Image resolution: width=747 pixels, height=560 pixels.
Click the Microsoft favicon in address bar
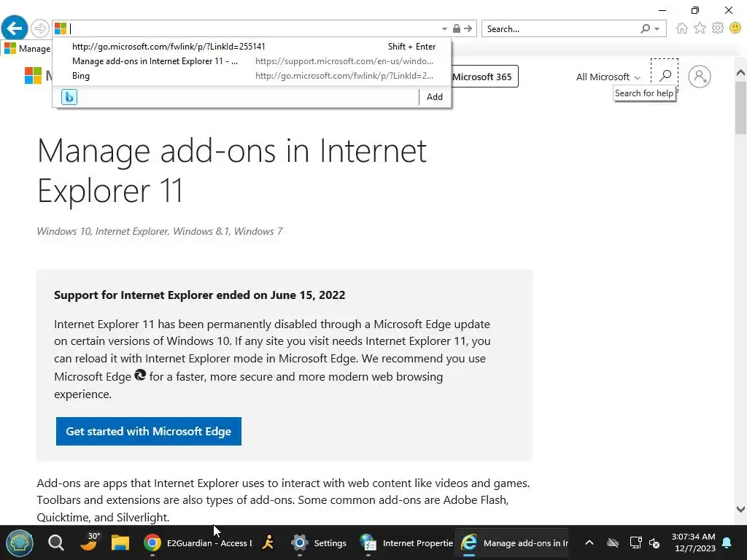coord(61,28)
